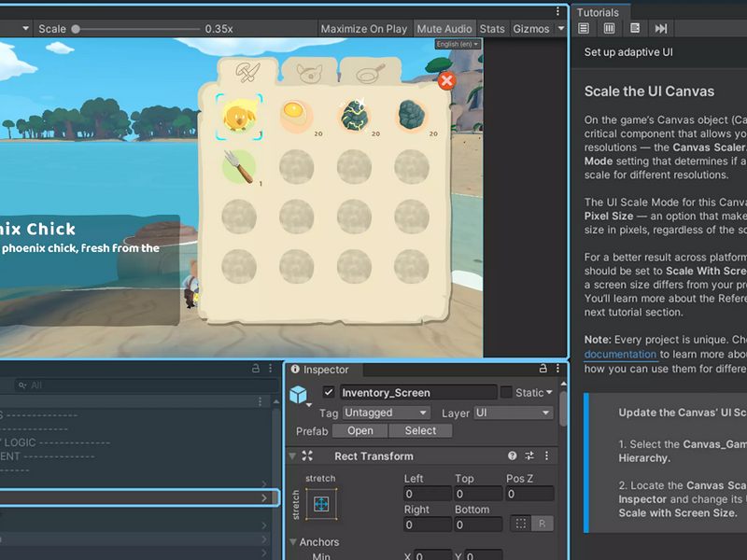747x560 pixels.
Task: Open the Tag Untagged dropdown
Action: (386, 413)
